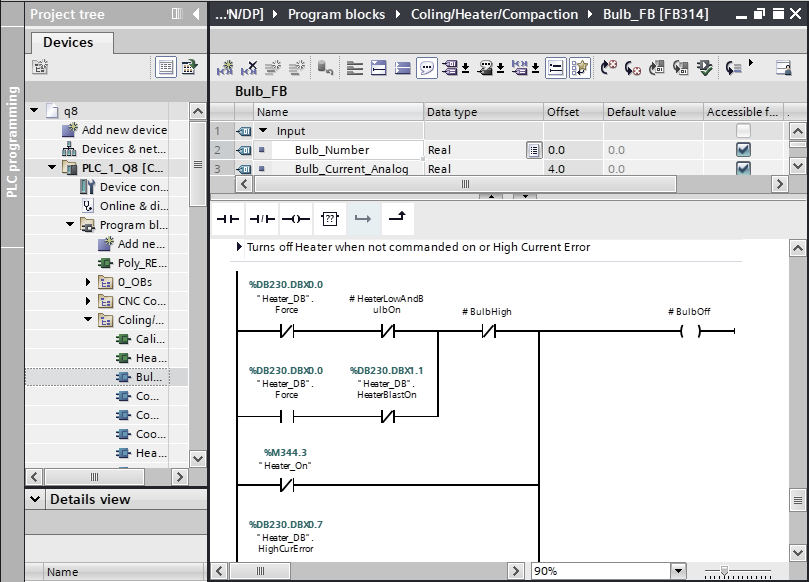Insert a normally closed contact
The image size is (809, 582).
pyautogui.click(x=262, y=218)
